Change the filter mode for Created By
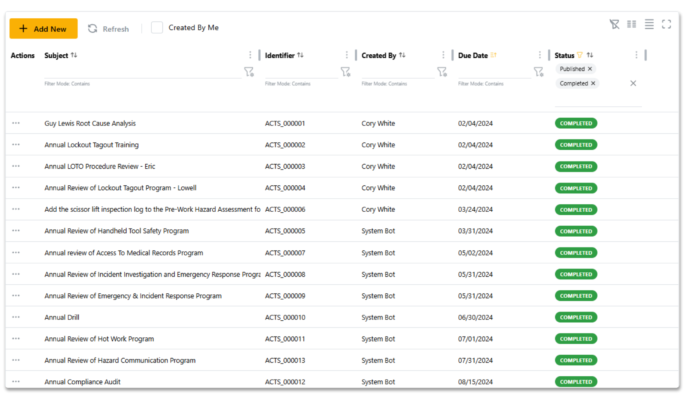The height and width of the screenshot is (396, 692). (x=442, y=72)
